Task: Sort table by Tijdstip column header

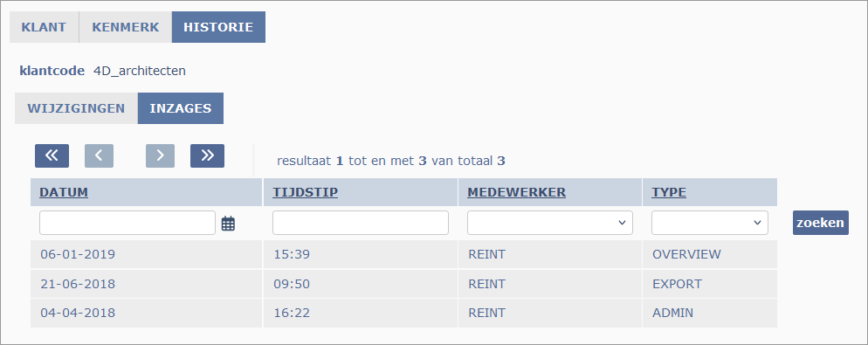Action: coord(305,192)
